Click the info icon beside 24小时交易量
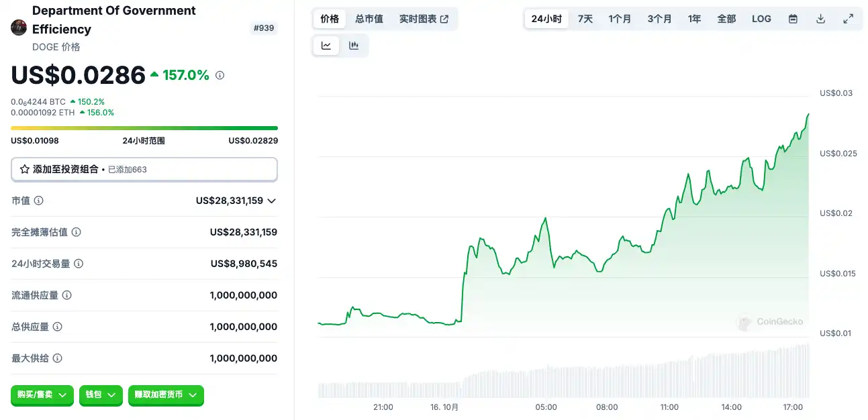This screenshot has height=420, width=868. click(79, 264)
